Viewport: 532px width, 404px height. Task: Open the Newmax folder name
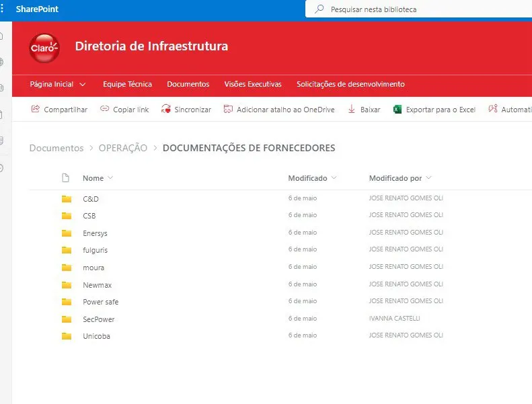[97, 285]
